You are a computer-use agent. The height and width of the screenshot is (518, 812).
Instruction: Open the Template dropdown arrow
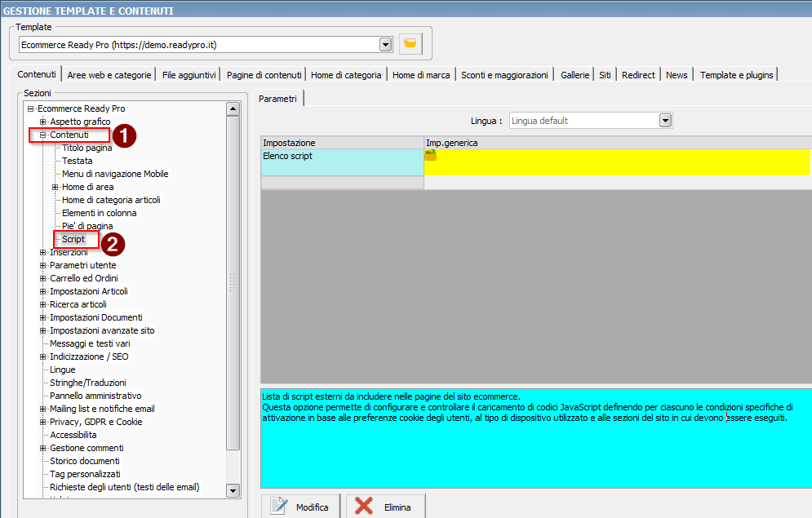(x=385, y=44)
